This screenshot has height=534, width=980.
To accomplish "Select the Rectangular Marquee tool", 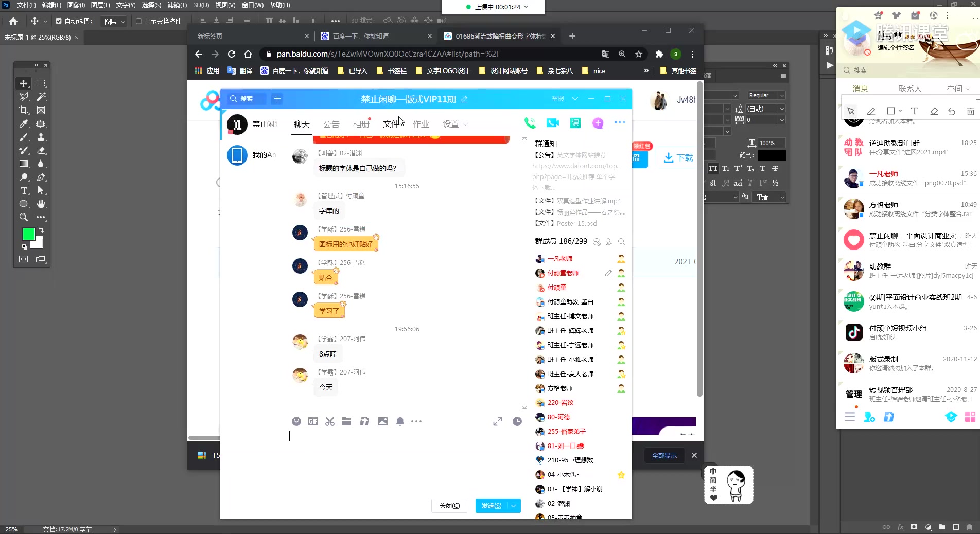I will tap(41, 83).
